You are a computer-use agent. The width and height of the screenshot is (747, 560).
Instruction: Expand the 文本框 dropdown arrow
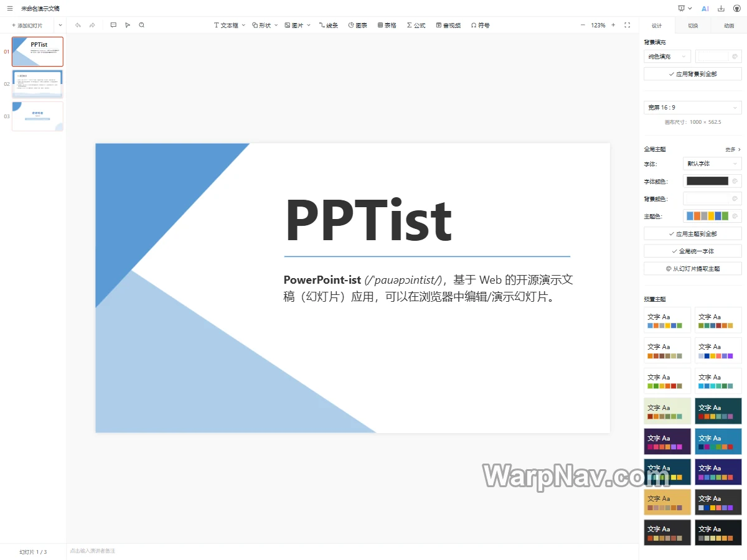tap(243, 26)
